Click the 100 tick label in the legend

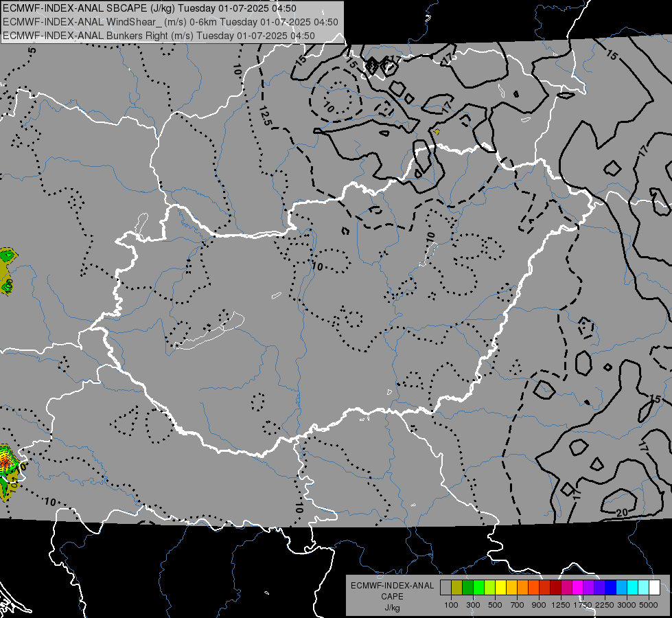coord(451,605)
